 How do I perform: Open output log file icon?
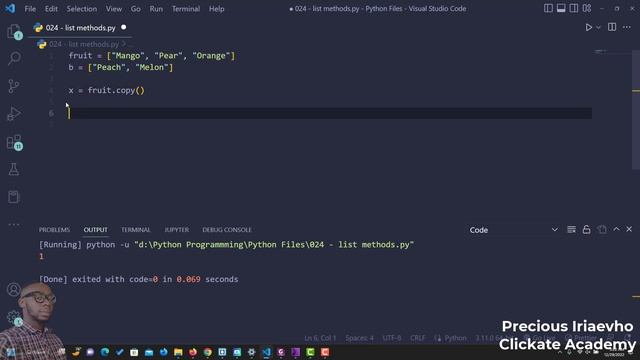click(x=602, y=229)
